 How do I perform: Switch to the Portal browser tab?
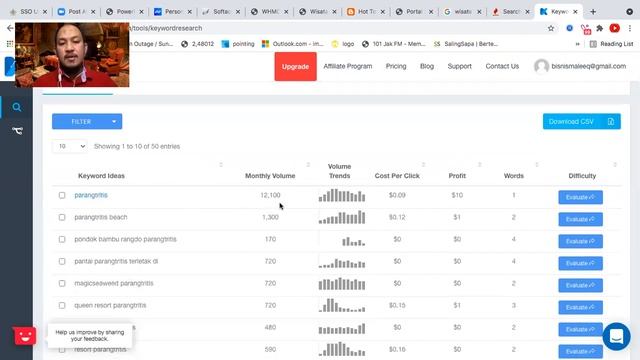(x=414, y=12)
